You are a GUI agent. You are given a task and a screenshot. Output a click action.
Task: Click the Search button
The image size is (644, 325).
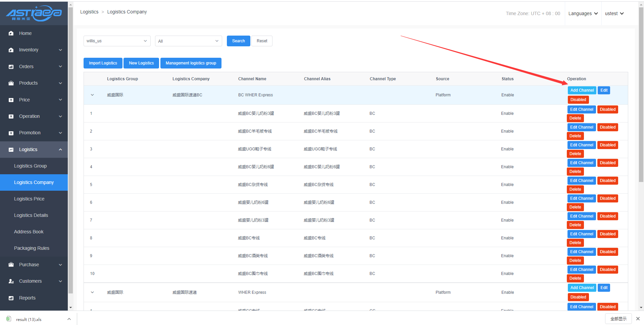tap(238, 41)
